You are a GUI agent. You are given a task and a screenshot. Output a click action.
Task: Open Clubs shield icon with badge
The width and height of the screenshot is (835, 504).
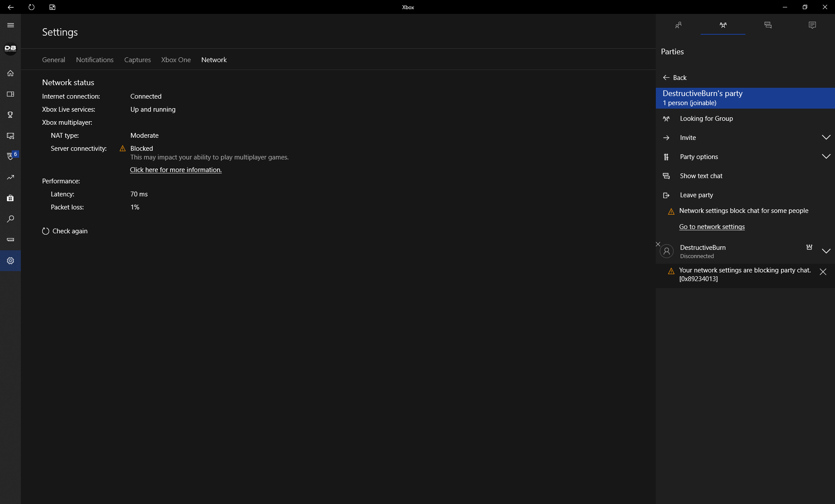click(x=10, y=156)
